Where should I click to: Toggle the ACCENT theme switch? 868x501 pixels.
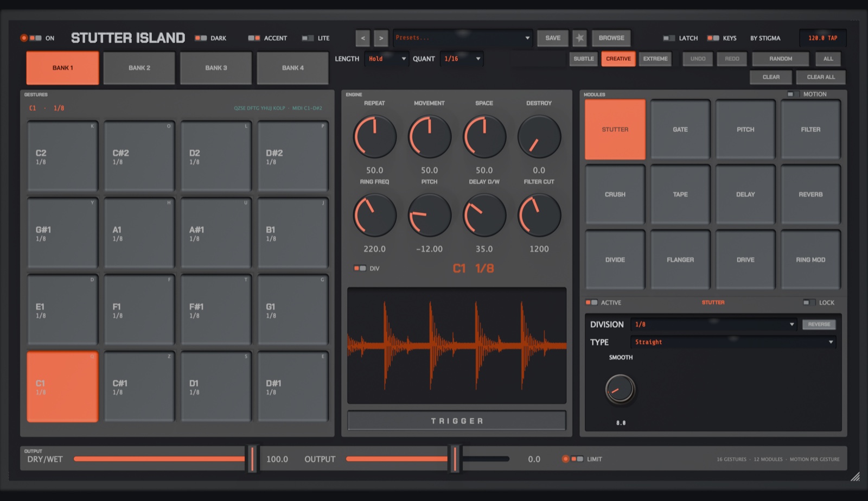(254, 38)
